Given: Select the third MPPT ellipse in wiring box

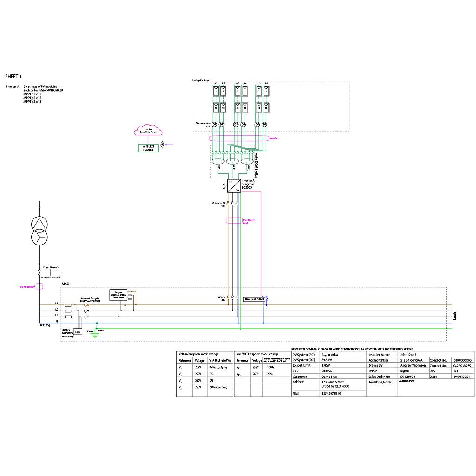Looking at the screenshot, I should click(x=247, y=161).
